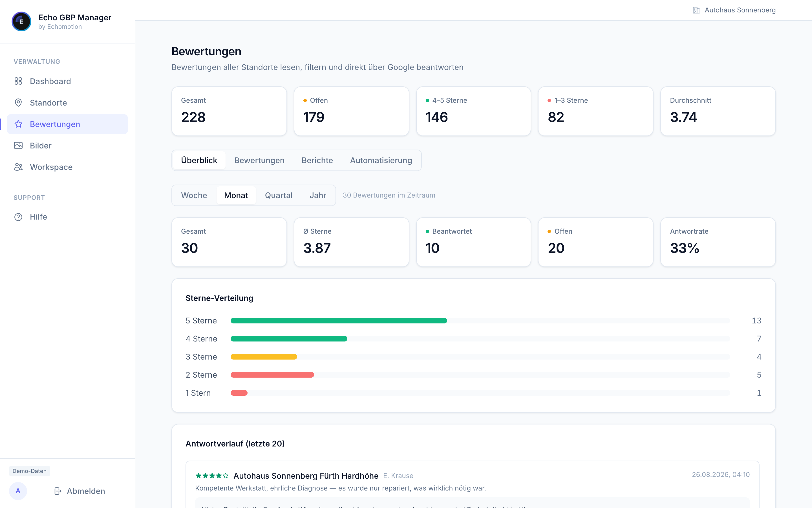The width and height of the screenshot is (812, 508).
Task: Click the Workspace people icon
Action: pyautogui.click(x=18, y=167)
